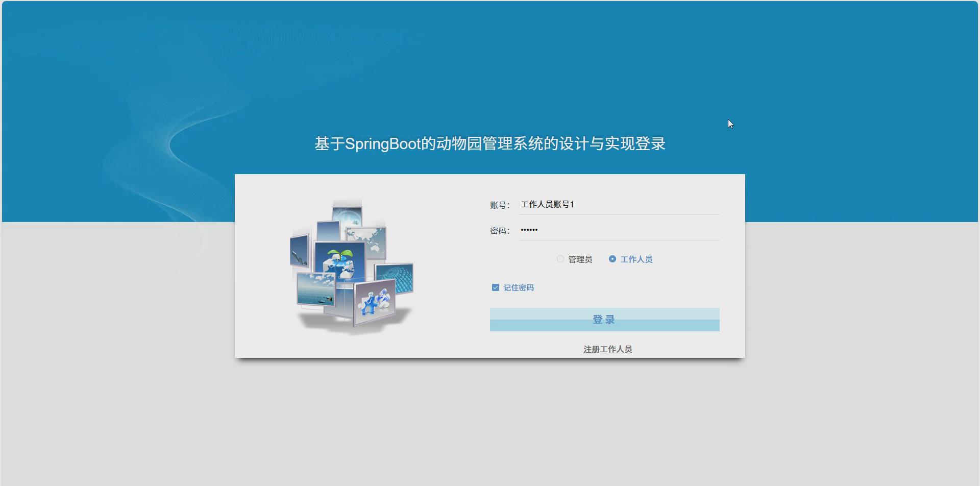The width and height of the screenshot is (980, 486).
Task: Uncheck the 记住密码 remember password checkbox
Action: pos(495,287)
